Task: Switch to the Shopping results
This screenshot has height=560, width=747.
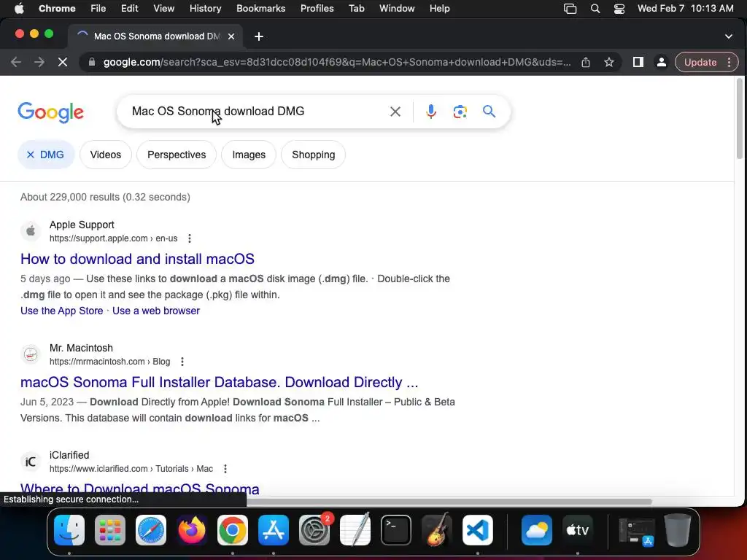Action: click(313, 155)
